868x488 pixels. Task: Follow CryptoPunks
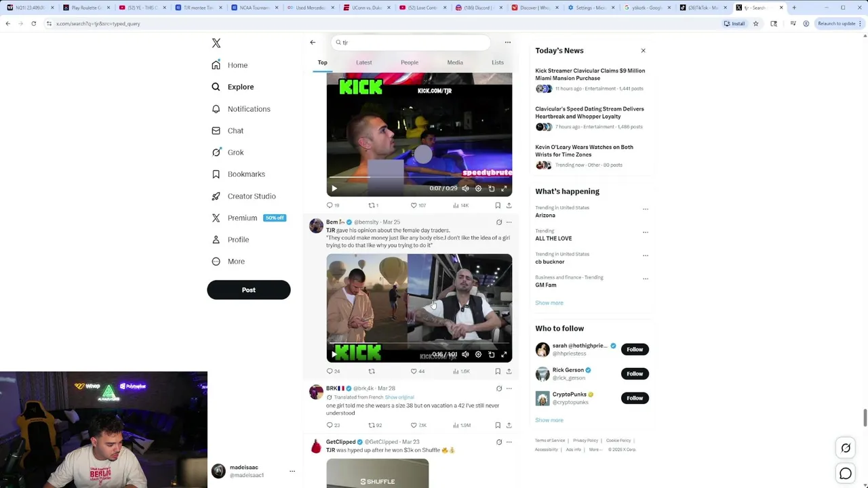(x=635, y=399)
